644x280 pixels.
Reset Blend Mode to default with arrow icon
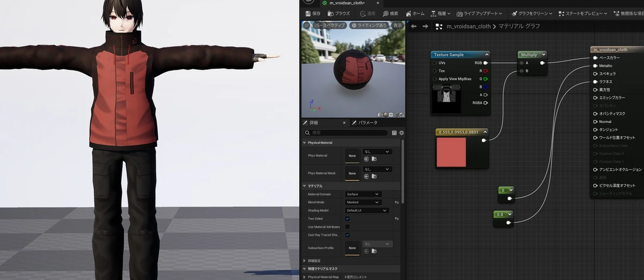pos(397,202)
